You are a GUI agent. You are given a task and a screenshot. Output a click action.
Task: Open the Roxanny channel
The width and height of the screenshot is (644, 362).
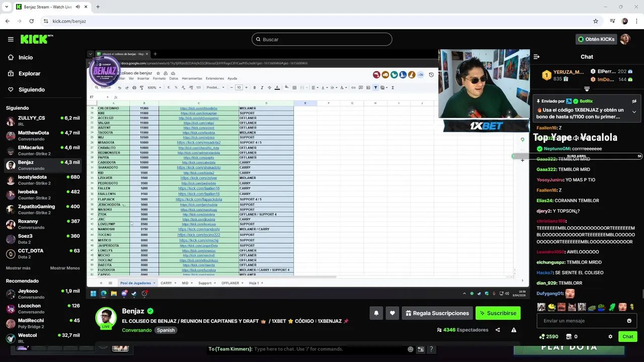pyautogui.click(x=43, y=224)
